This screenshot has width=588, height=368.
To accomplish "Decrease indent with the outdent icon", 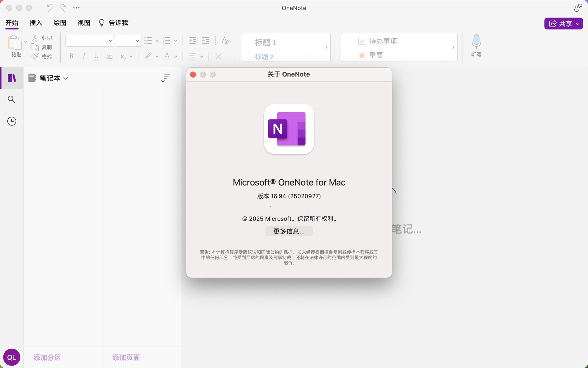I will coord(193,40).
